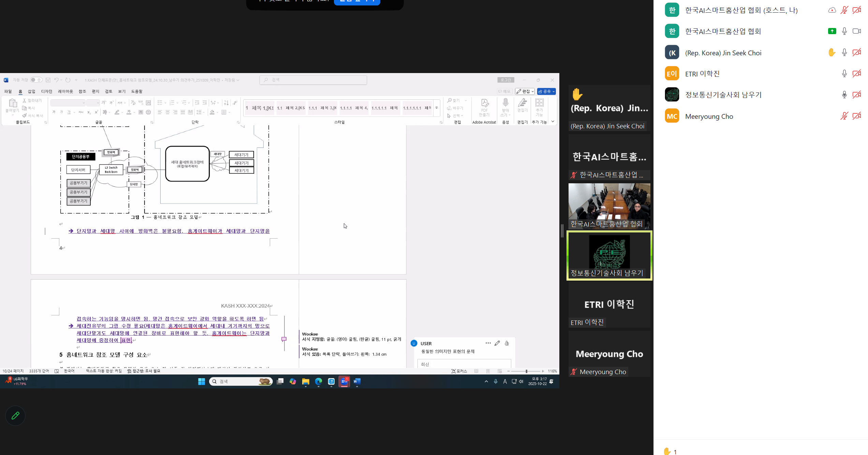
Task: Click the text highlight color icon
Action: [117, 112]
